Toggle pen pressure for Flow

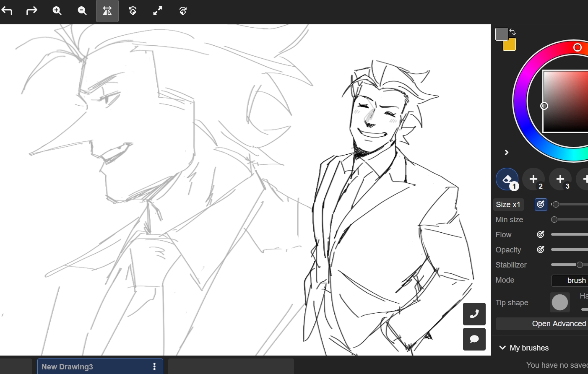(541, 235)
